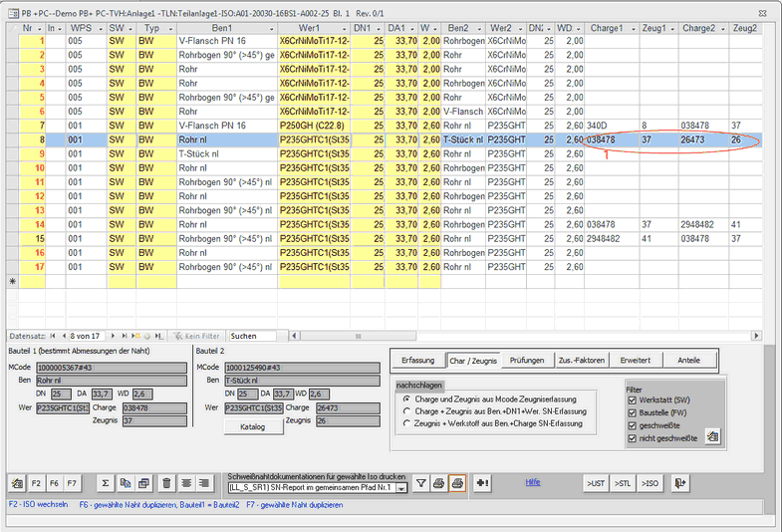The height and width of the screenshot is (532, 782).
Task: Open the Erweitert tab
Action: (635, 359)
